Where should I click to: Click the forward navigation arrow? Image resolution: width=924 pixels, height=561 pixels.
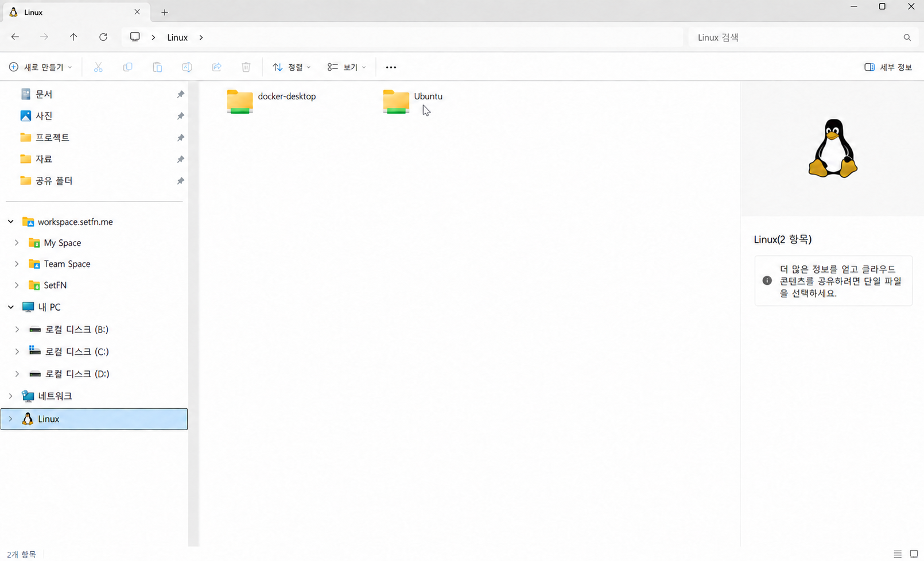[44, 37]
